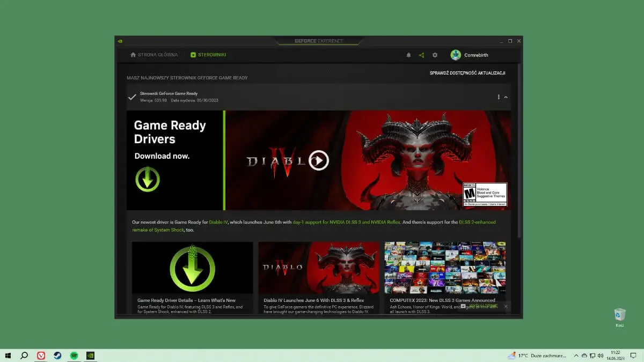Follow the Diablo IV link in the description

[x=219, y=222]
